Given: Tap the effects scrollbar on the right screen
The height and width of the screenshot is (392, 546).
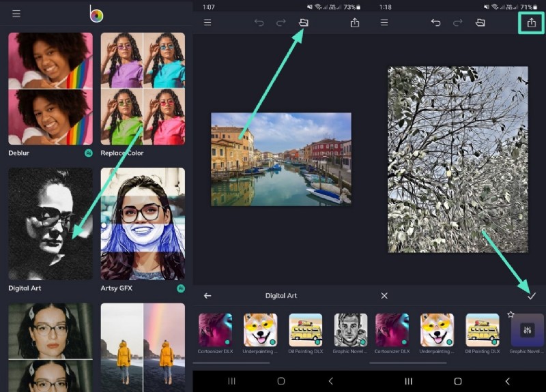Looking at the screenshot, I should tap(408, 363).
